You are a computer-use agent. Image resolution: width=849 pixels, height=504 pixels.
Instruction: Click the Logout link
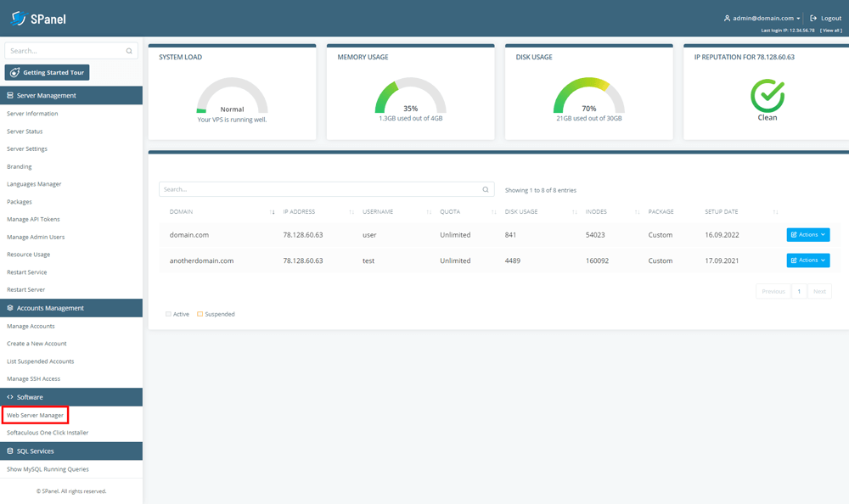826,18
